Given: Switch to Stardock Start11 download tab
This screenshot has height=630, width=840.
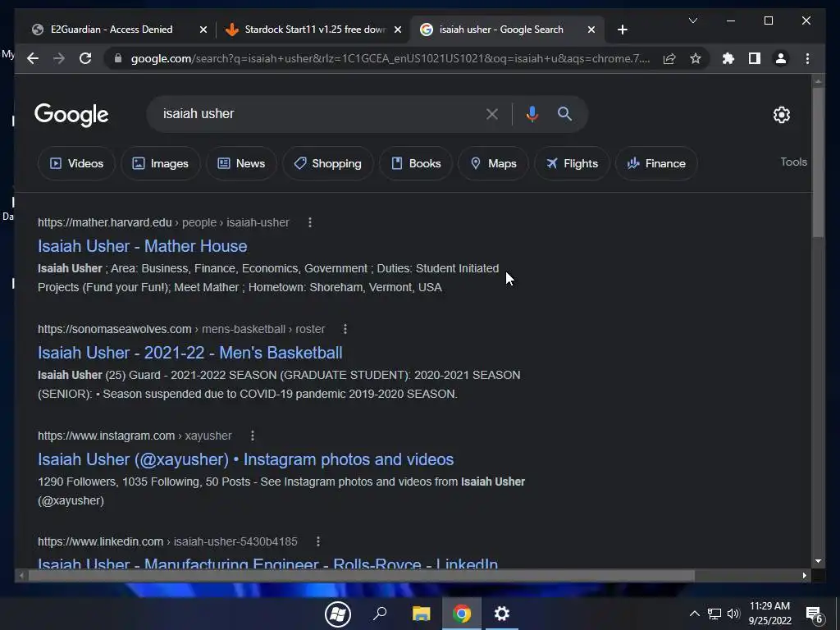Looking at the screenshot, I should (x=315, y=30).
